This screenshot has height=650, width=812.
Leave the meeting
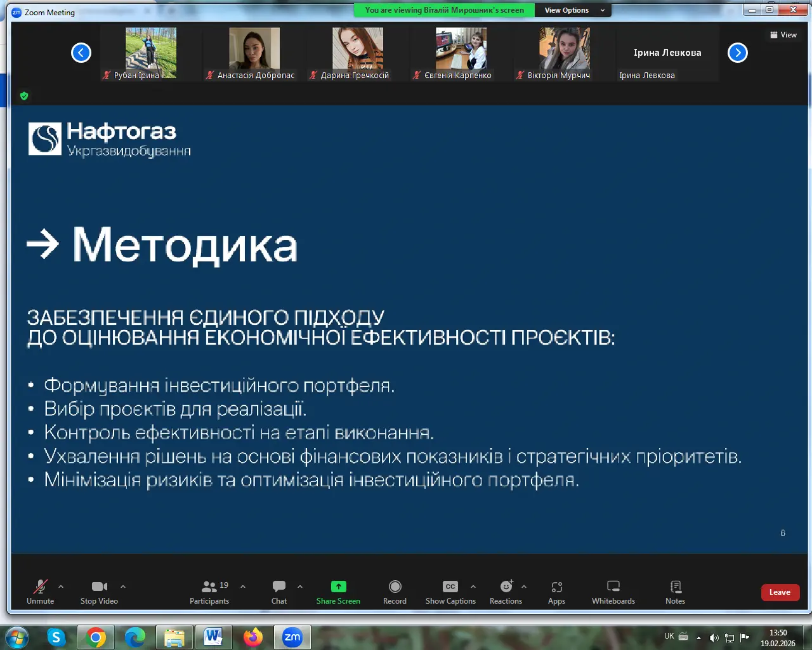click(780, 592)
